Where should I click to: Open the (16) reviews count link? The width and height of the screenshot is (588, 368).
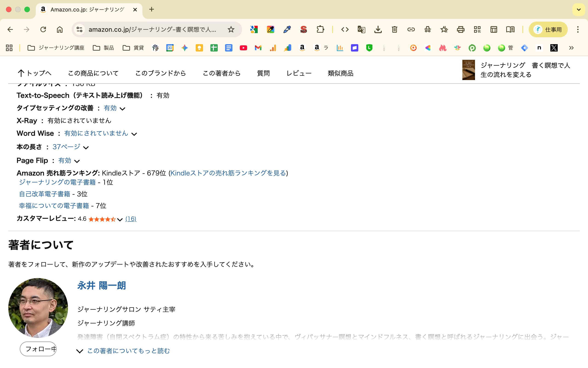pos(131,219)
